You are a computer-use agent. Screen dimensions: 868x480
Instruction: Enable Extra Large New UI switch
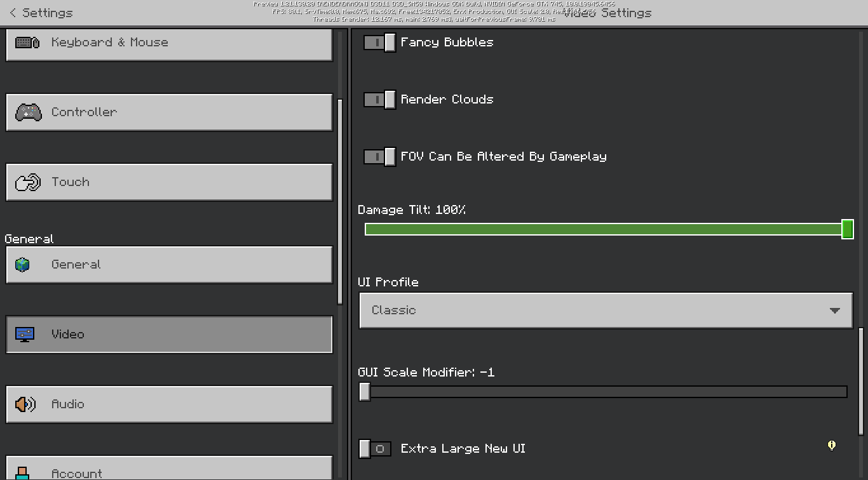(x=375, y=449)
